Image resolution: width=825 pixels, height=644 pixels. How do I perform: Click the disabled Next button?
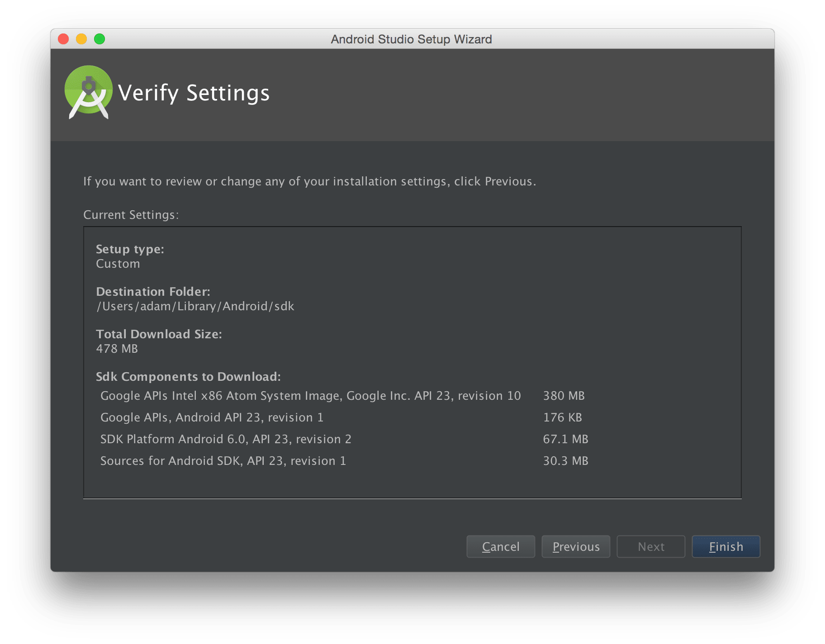tap(651, 547)
